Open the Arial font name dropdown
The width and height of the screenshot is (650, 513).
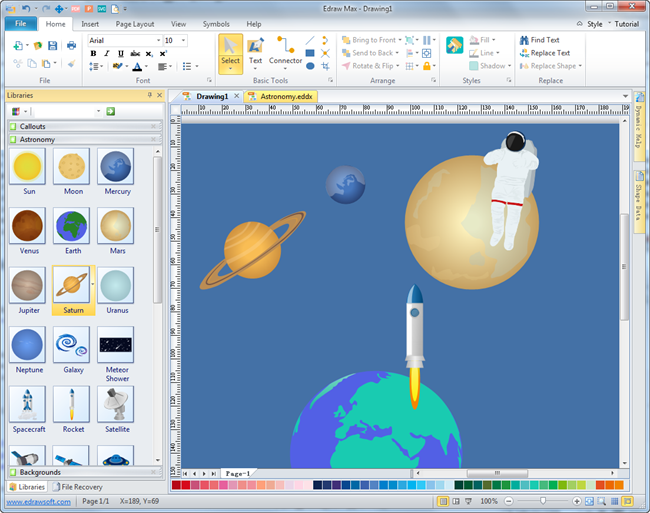(x=158, y=40)
